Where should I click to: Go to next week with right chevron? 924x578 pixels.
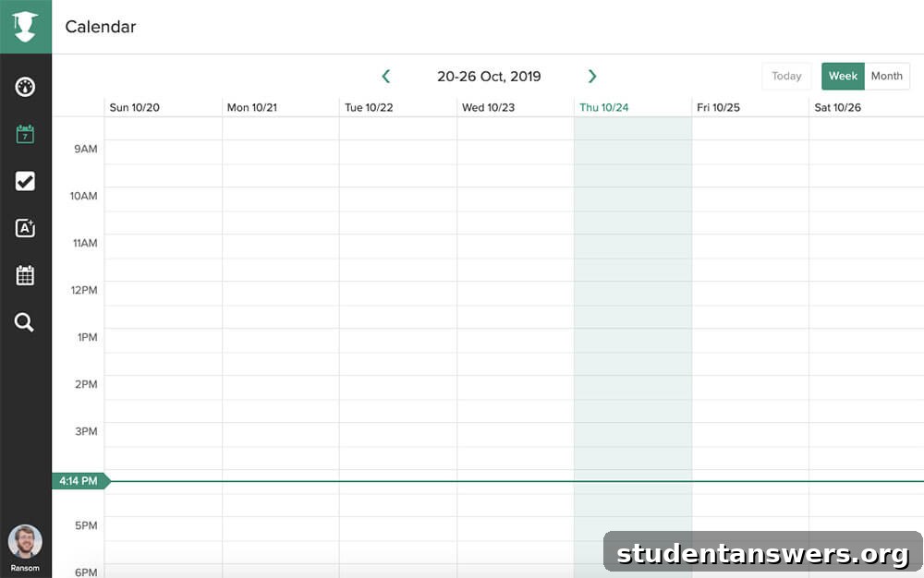(x=592, y=76)
